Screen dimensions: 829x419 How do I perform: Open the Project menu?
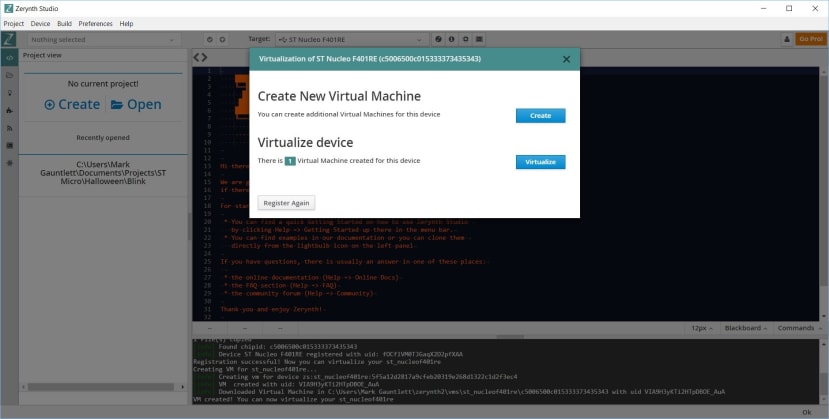14,24
